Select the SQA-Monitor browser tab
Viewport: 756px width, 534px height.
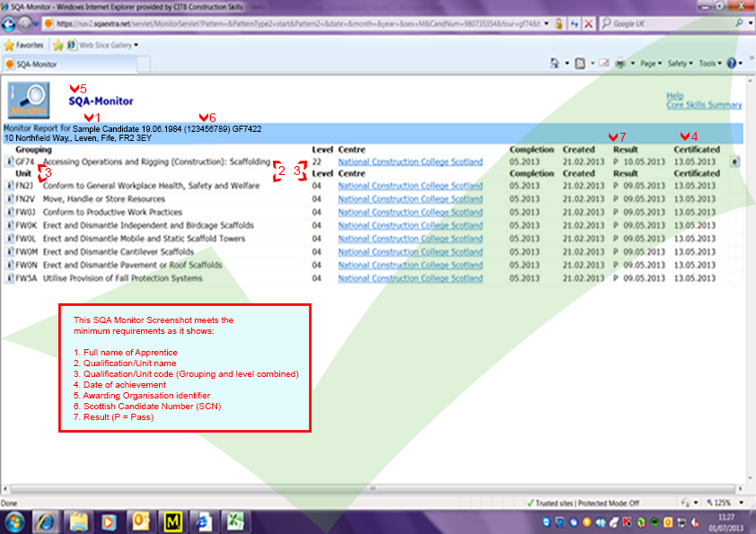point(70,64)
